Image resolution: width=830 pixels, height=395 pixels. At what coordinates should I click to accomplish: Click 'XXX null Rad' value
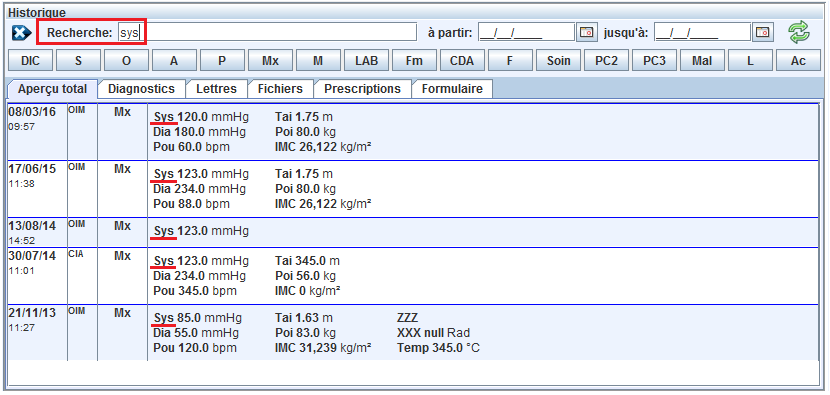434,333
